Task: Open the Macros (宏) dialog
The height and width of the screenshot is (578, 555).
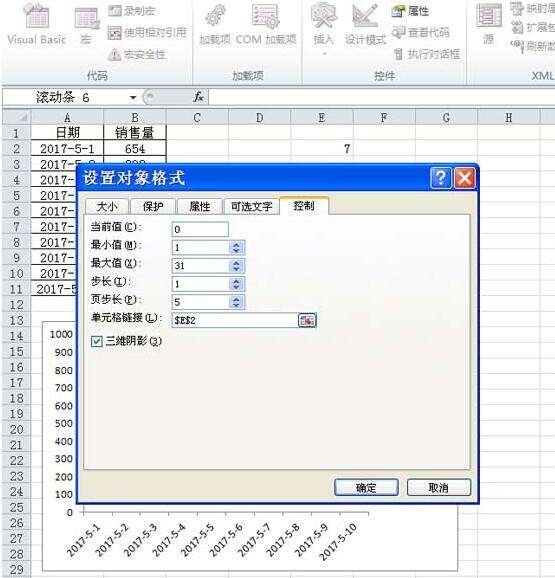Action: [86, 25]
